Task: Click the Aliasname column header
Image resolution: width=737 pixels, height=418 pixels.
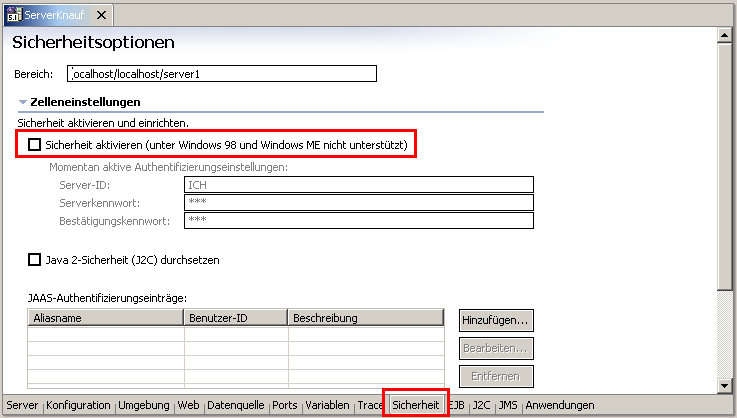Action: coord(105,318)
